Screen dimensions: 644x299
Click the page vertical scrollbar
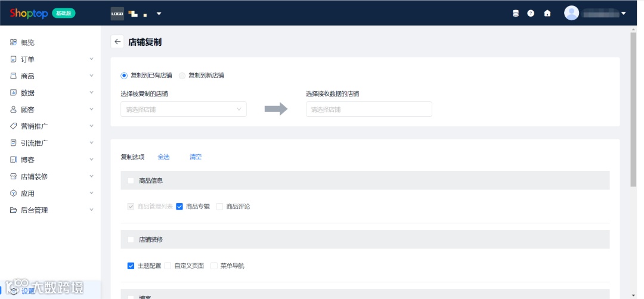(633, 108)
